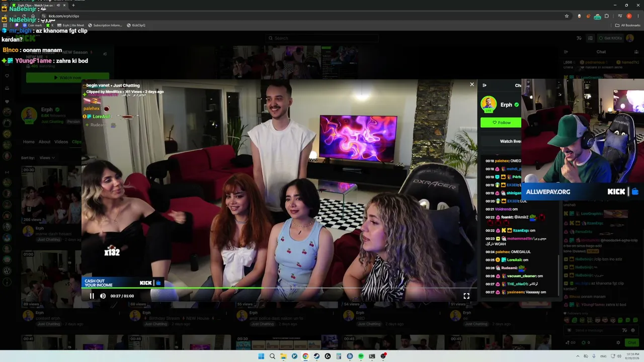The height and width of the screenshot is (362, 644).
Task: Open the Home tab on Erph's channel
Action: (29, 142)
